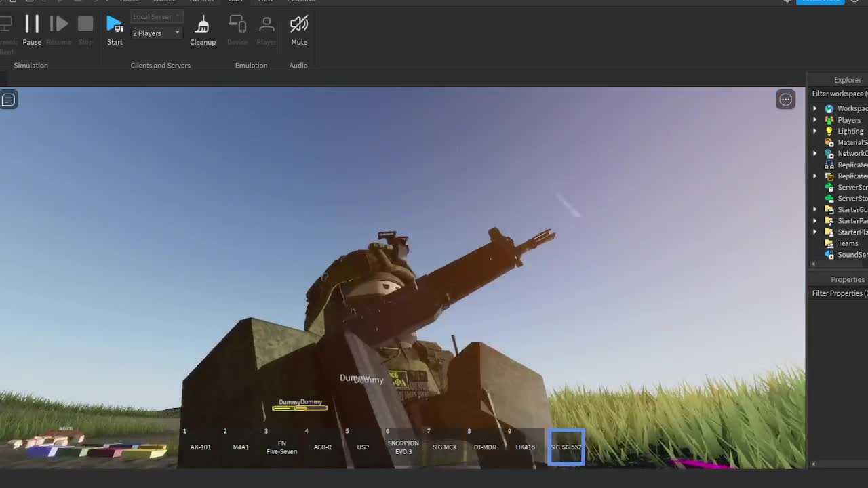Switch to the TEST ribbon tab
The width and height of the screenshot is (868, 488).
[236, 1]
